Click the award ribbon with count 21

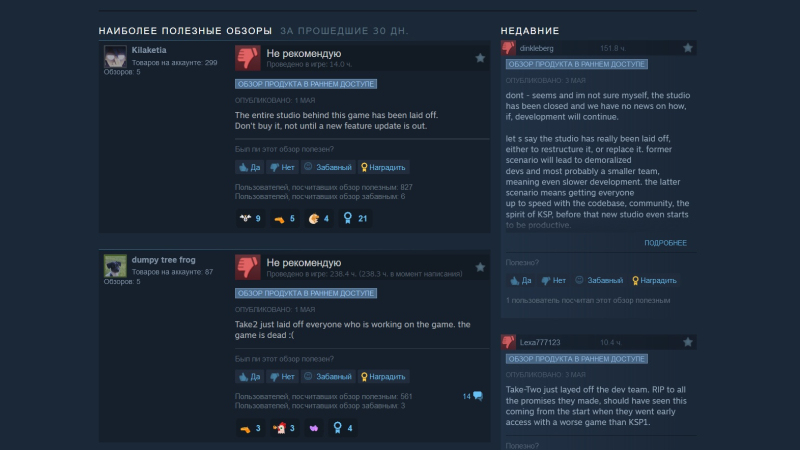355,218
